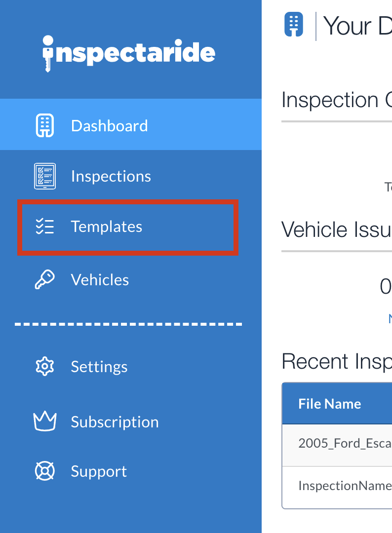View Subscription options
The height and width of the screenshot is (533, 392).
[x=115, y=422]
